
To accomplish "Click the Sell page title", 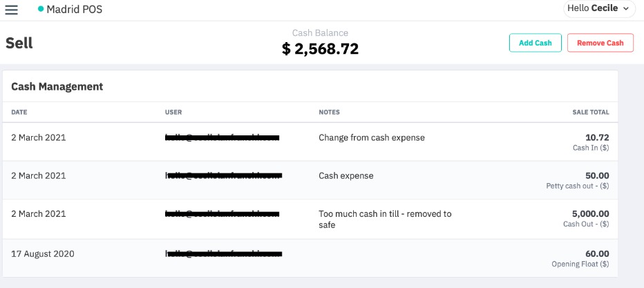I will pos(19,43).
